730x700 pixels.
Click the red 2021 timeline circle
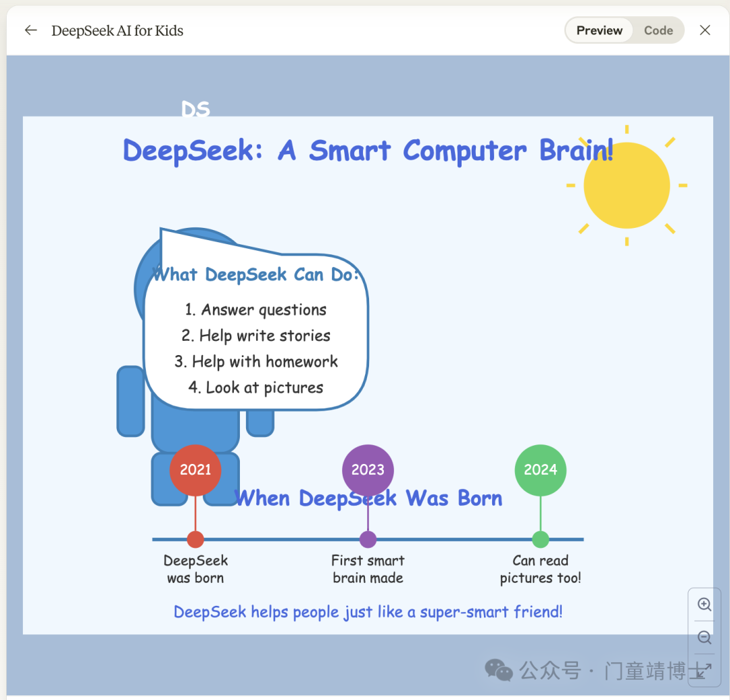tap(195, 470)
